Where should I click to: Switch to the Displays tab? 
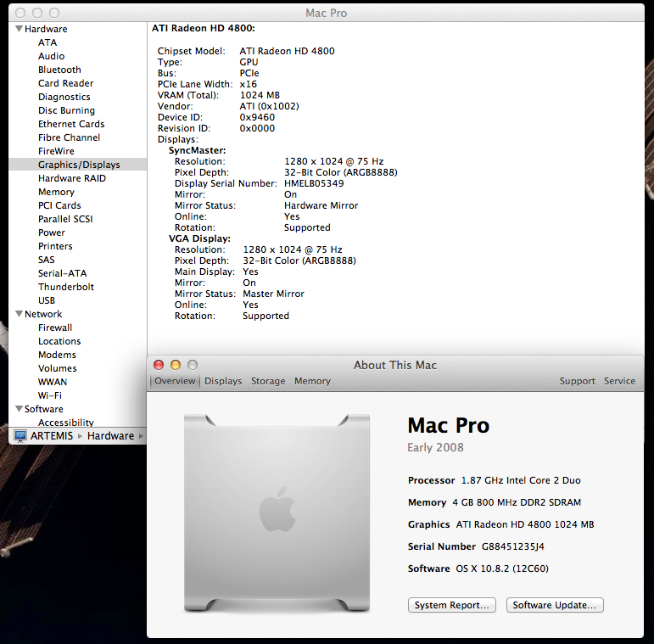pyautogui.click(x=223, y=381)
